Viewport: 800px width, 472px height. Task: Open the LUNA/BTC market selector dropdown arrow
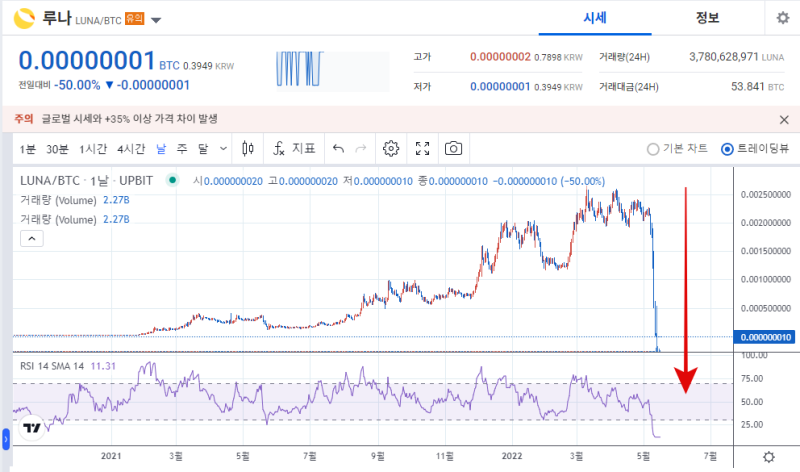156,20
